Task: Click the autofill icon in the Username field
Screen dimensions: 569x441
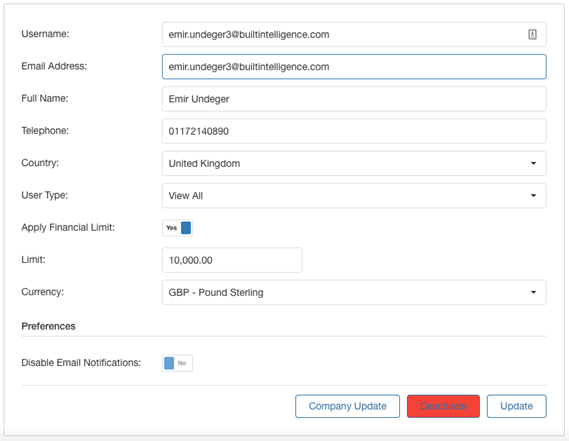Action: tap(532, 34)
